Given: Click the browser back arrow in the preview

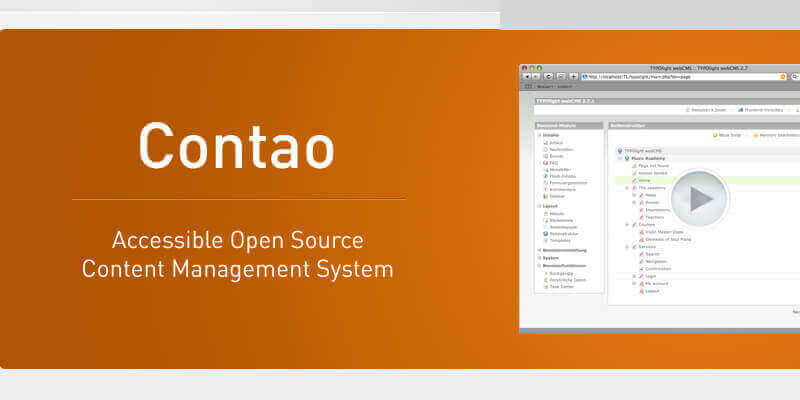Looking at the screenshot, I should pos(526,77).
